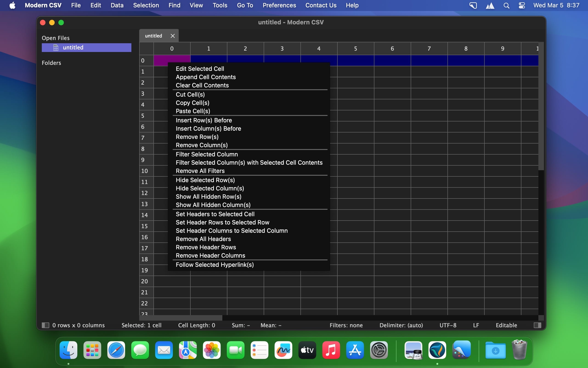
Task: Choose Show All Hidden Row(s)
Action: 209,197
